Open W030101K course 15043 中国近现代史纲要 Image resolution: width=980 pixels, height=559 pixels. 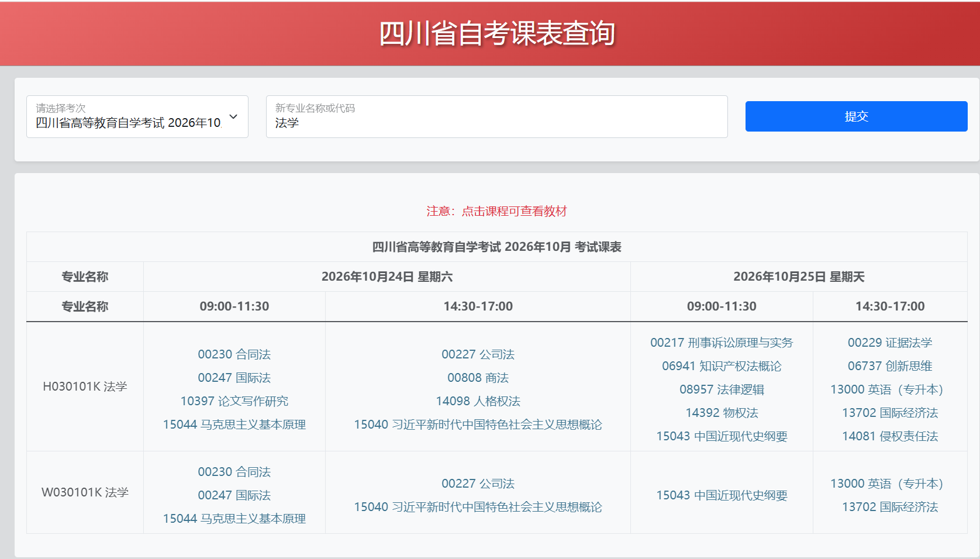point(722,495)
